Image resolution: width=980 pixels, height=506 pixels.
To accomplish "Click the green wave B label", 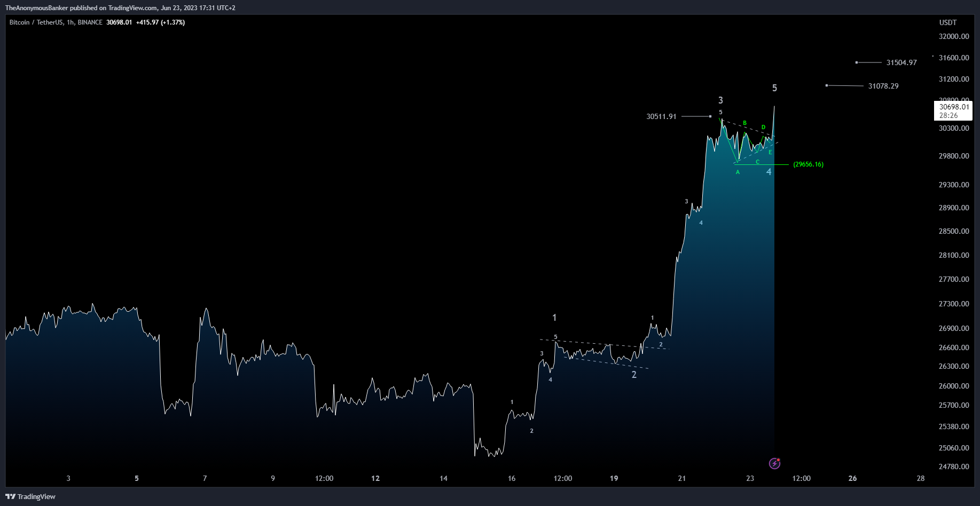I will pyautogui.click(x=744, y=123).
